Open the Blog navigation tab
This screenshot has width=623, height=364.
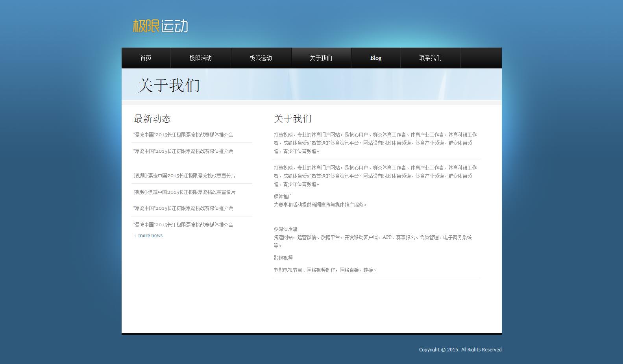[376, 58]
